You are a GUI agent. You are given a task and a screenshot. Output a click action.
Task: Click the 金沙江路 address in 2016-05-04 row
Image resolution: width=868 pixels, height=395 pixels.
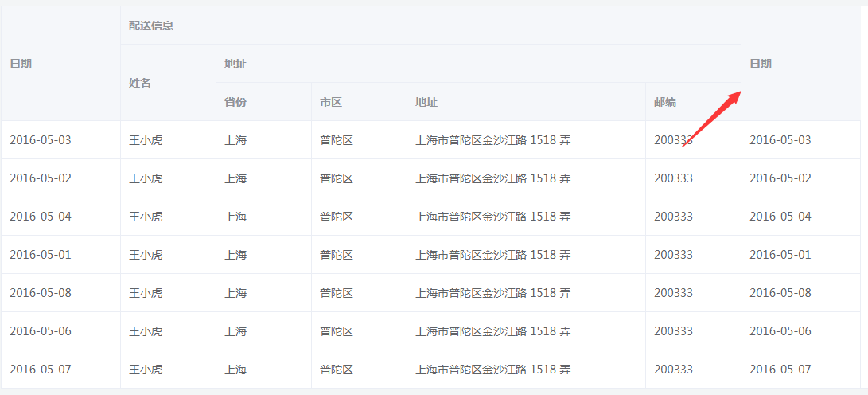(493, 217)
